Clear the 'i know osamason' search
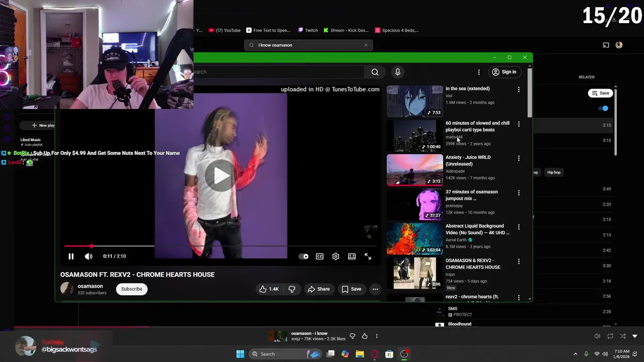 pyautogui.click(x=366, y=45)
